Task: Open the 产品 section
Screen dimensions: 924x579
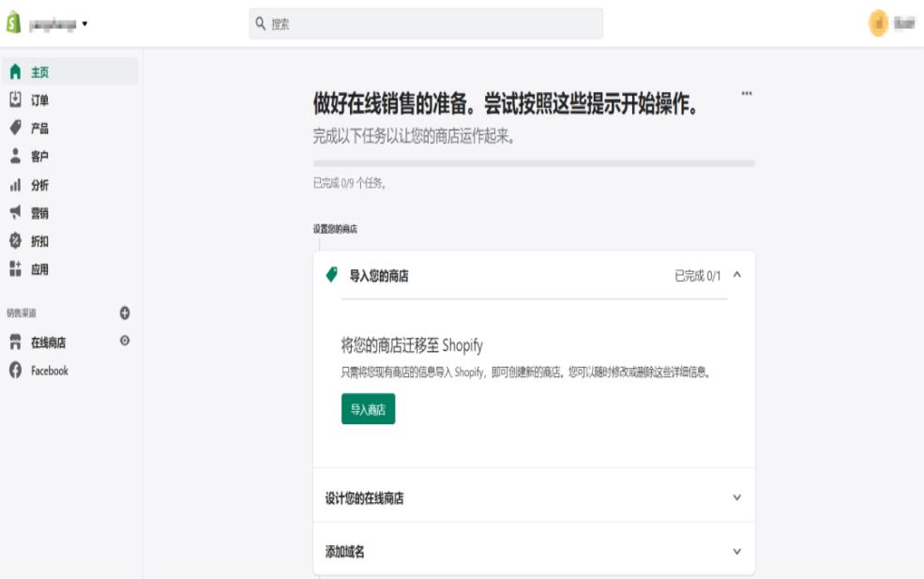Action: click(x=39, y=129)
